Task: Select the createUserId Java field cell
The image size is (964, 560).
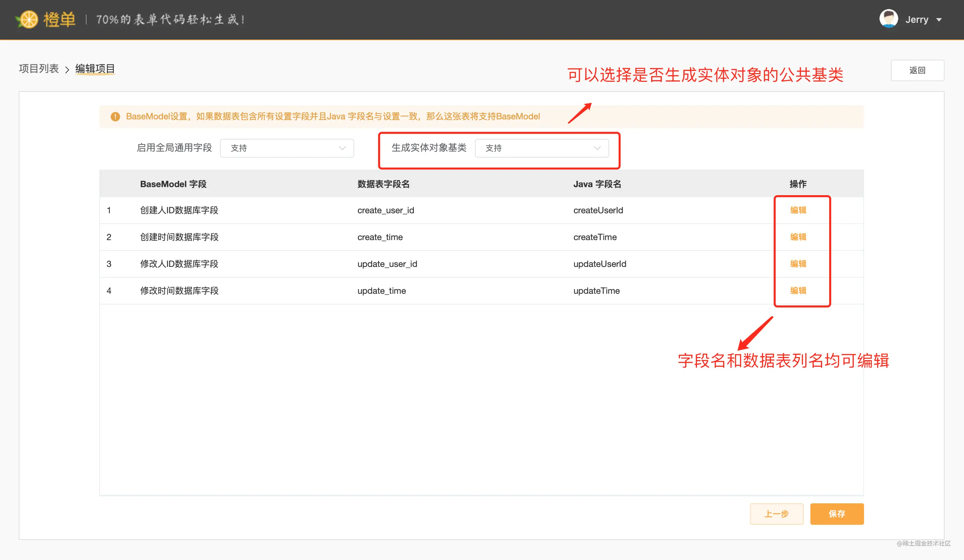Action: pyautogui.click(x=598, y=210)
